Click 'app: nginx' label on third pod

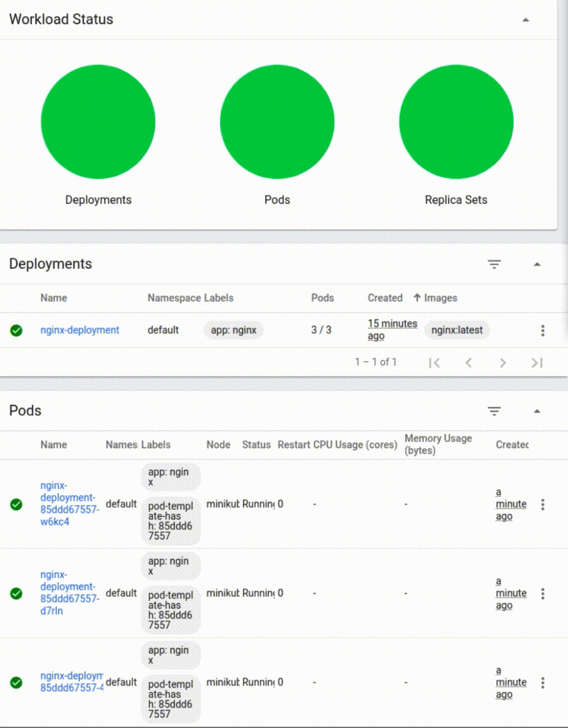170,655
